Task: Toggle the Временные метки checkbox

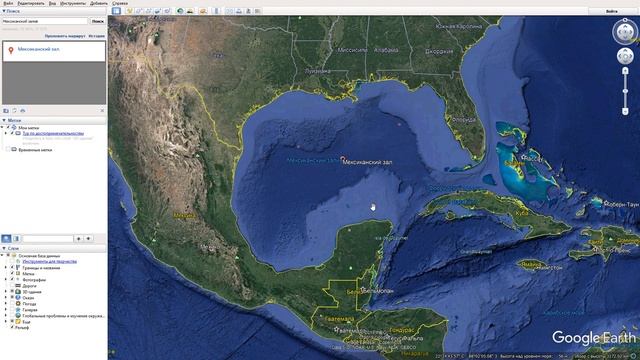Action: (x=8, y=150)
